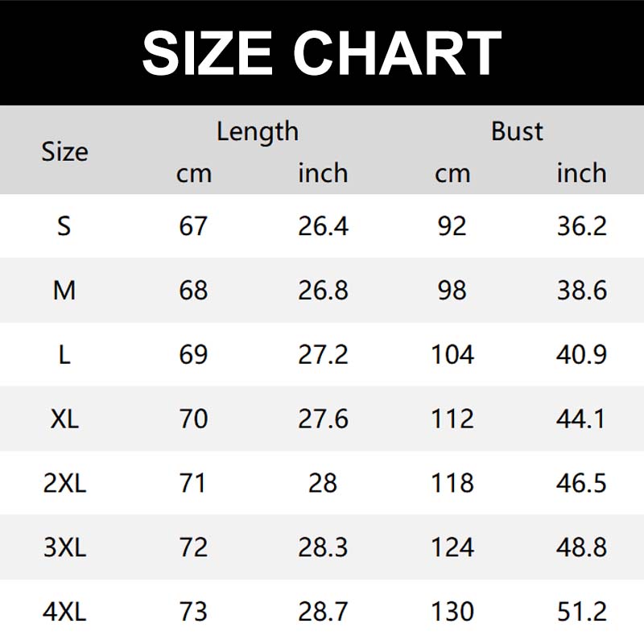Click the Bust column header

(x=517, y=131)
